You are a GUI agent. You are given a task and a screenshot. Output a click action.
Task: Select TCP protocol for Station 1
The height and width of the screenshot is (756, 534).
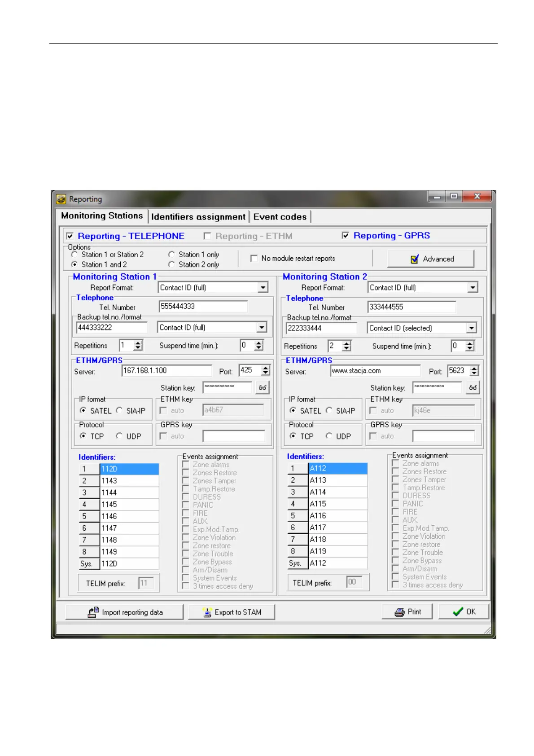pyautogui.click(x=83, y=436)
